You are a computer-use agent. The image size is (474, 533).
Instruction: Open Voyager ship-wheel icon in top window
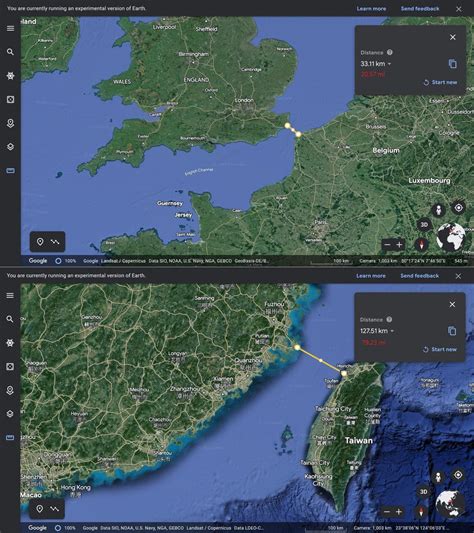[11, 76]
